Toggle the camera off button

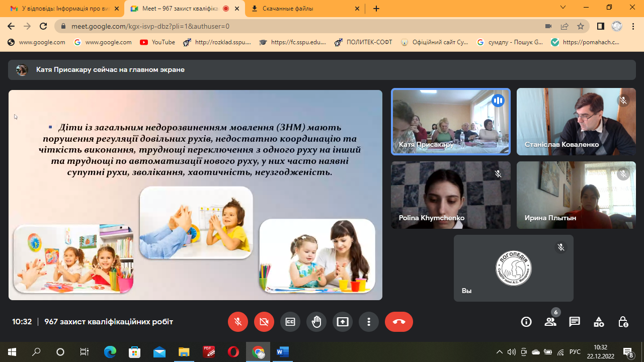point(264,322)
